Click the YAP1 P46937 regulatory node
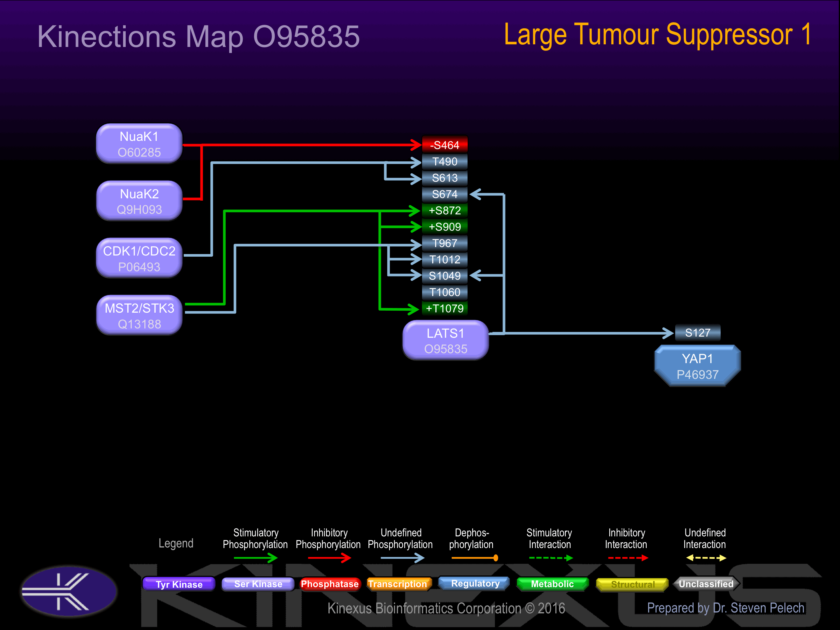This screenshot has width=840, height=630. [697, 366]
